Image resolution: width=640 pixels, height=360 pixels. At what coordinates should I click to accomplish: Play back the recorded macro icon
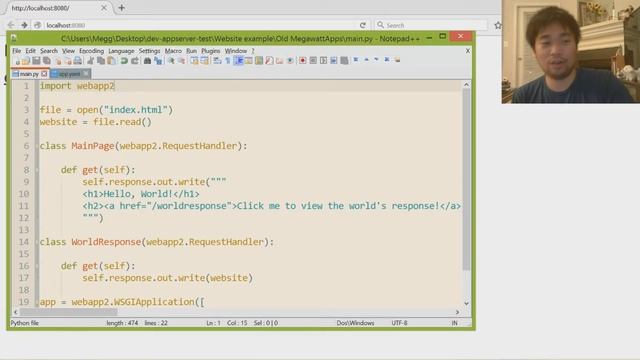[323, 61]
